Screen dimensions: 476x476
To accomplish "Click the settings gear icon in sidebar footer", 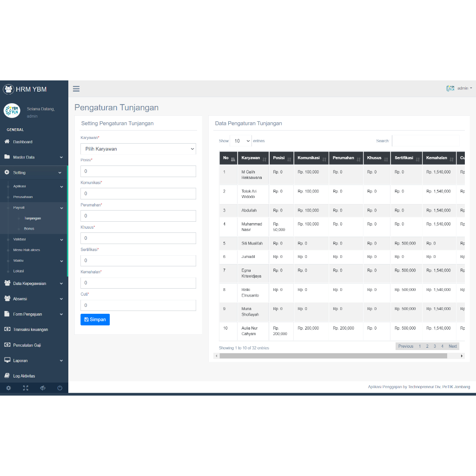I will (x=8, y=388).
